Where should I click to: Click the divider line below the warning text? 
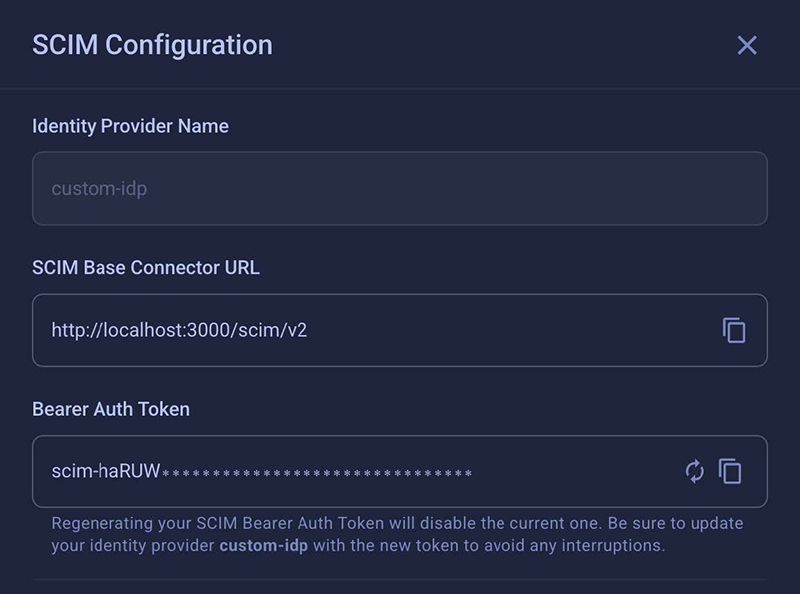click(x=400, y=580)
